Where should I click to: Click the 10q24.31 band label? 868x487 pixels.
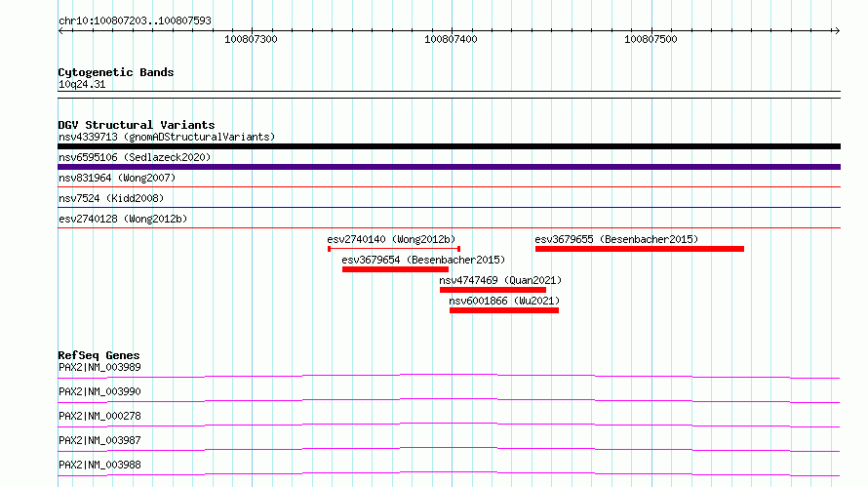click(x=82, y=84)
